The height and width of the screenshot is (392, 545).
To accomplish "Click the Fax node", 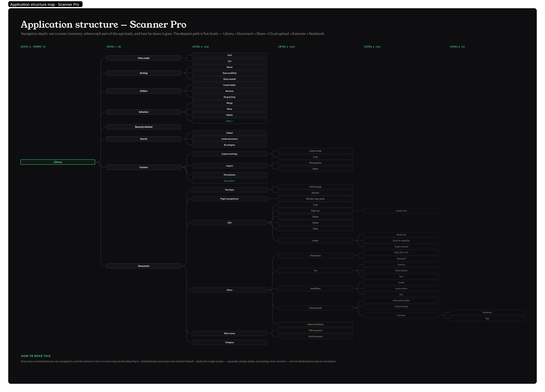I will pyautogui.click(x=315, y=270).
